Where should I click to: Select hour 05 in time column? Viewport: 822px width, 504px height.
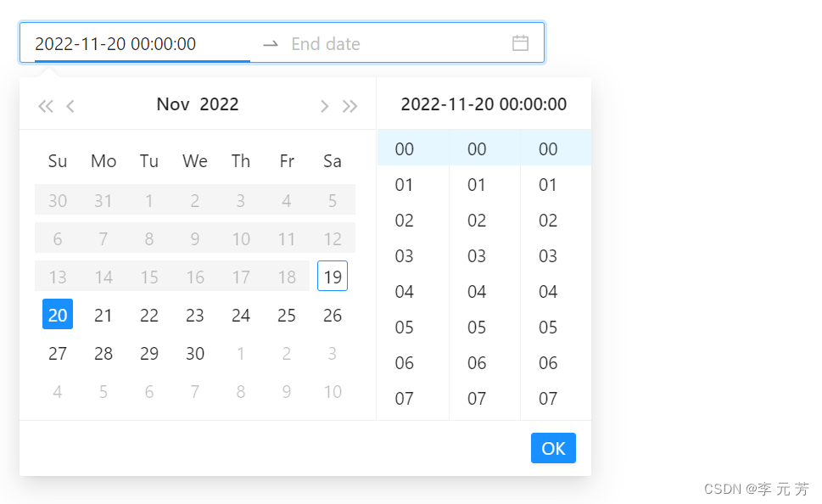pos(405,328)
